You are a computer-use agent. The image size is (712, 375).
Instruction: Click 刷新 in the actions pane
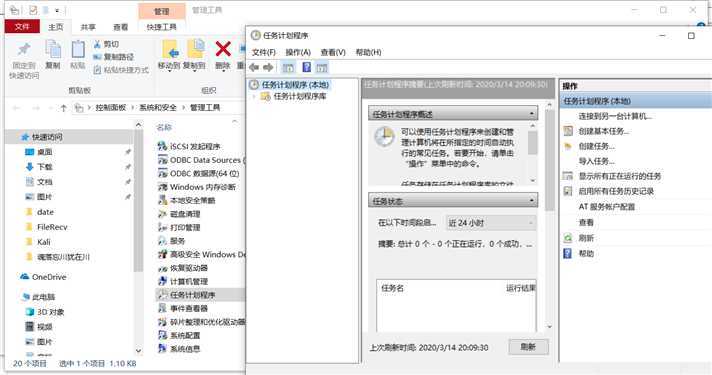[x=586, y=238]
